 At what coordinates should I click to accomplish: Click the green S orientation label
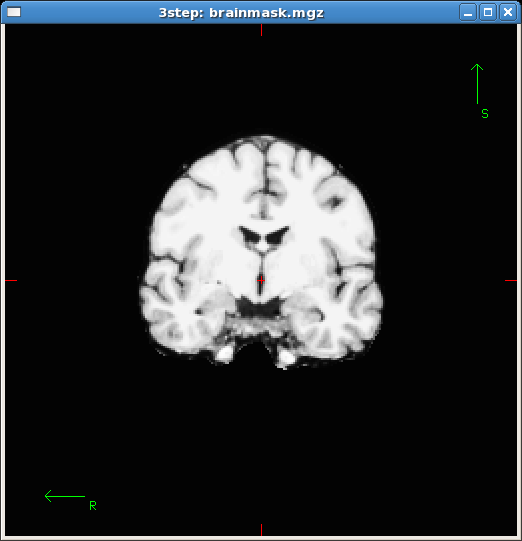[485, 114]
